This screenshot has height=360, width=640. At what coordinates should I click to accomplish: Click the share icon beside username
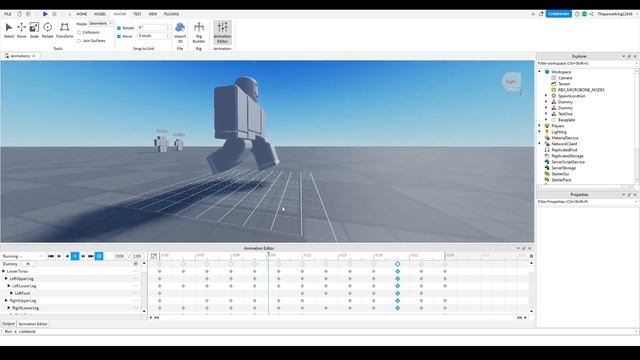click(591, 14)
